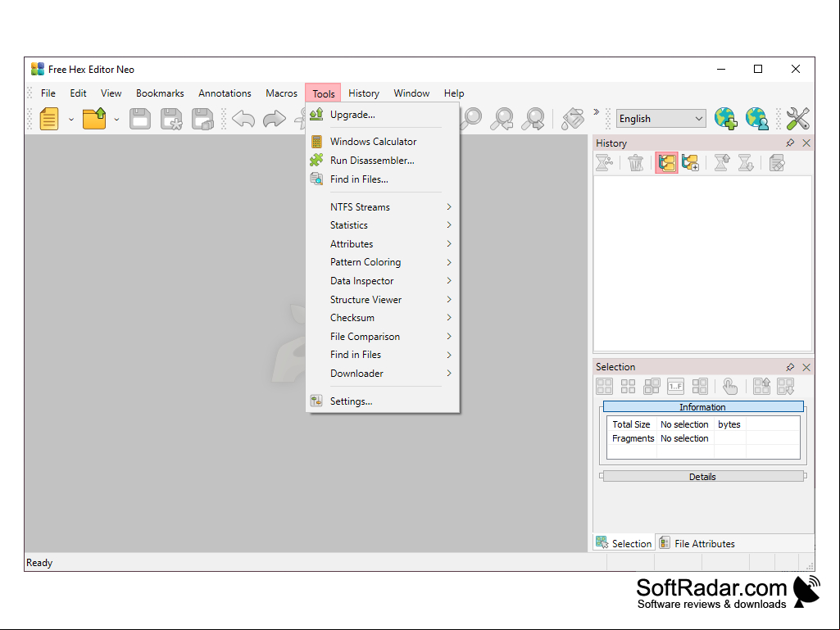Click the Fill paint bucket toolbar icon

[x=573, y=119]
